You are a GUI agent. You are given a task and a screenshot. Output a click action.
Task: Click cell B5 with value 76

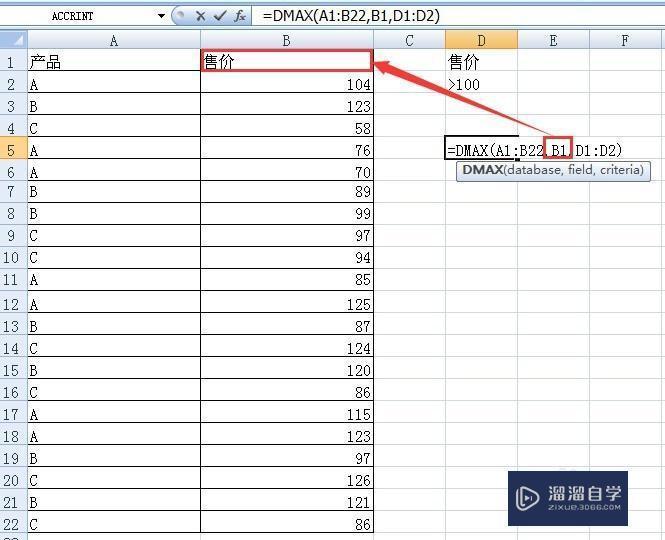coord(287,150)
